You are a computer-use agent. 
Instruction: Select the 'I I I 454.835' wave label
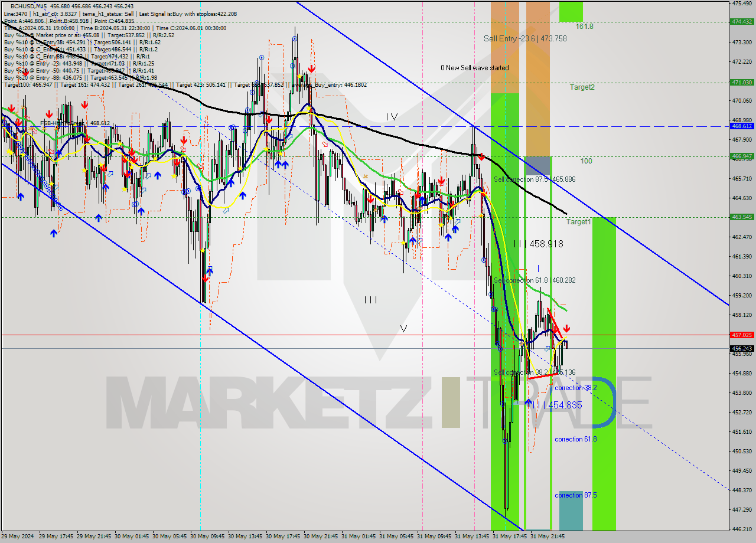[557, 405]
